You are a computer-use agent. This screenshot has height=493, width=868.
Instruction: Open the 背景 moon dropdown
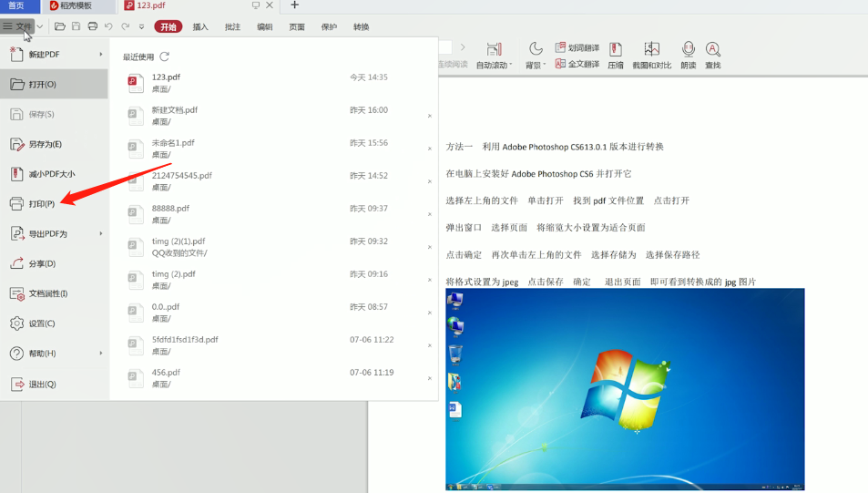(536, 56)
